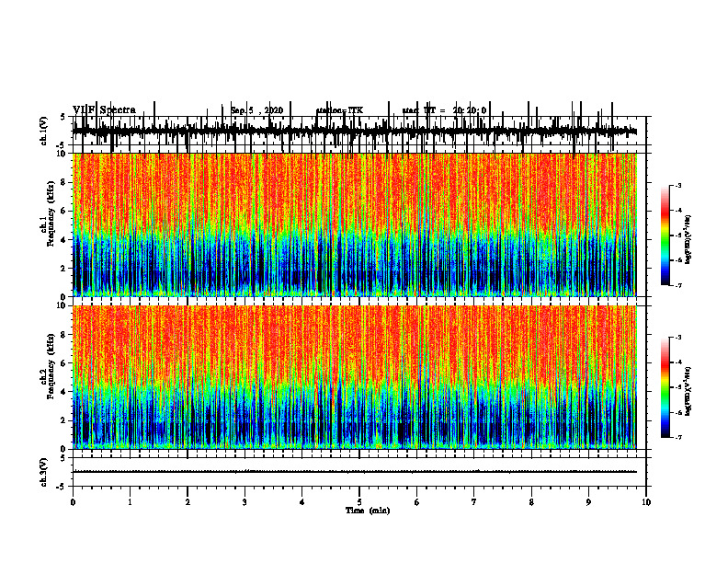728x563 pixels.
Task: Click the "3" minute tick label
Action: pos(245,502)
